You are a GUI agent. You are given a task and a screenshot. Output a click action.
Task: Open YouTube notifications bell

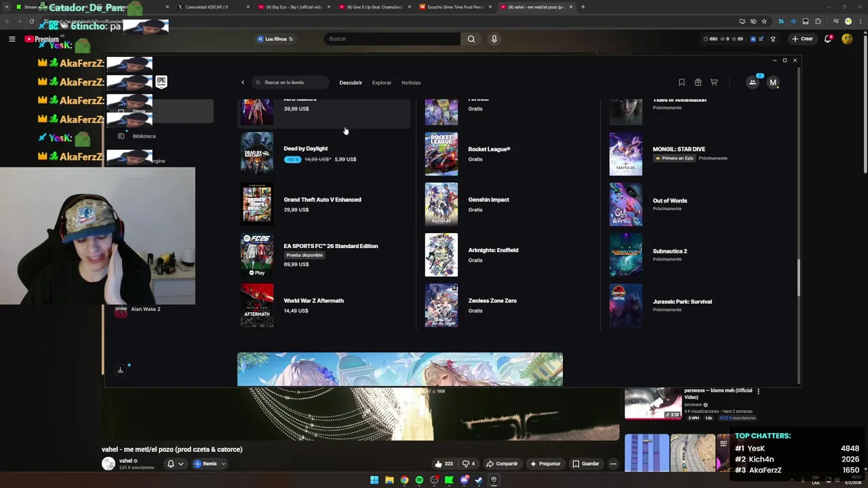828,39
